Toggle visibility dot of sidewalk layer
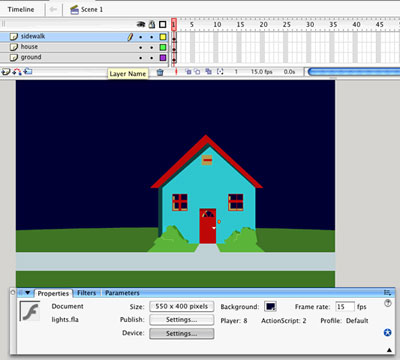 (141, 37)
